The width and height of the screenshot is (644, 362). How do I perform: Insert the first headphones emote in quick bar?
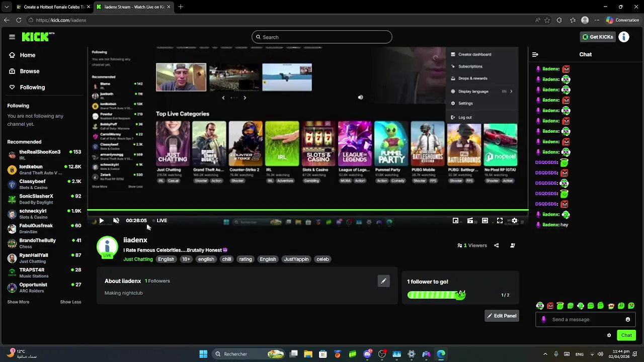pyautogui.click(x=540, y=306)
